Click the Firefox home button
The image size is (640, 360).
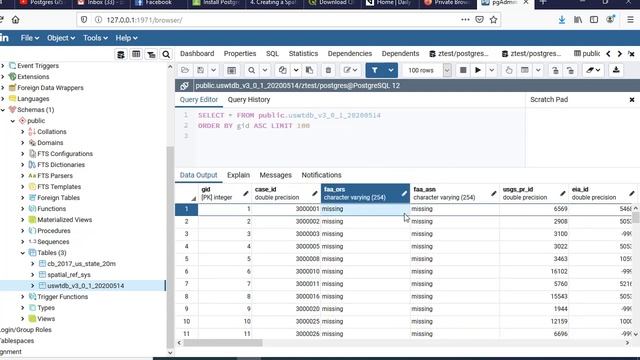click(16, 20)
